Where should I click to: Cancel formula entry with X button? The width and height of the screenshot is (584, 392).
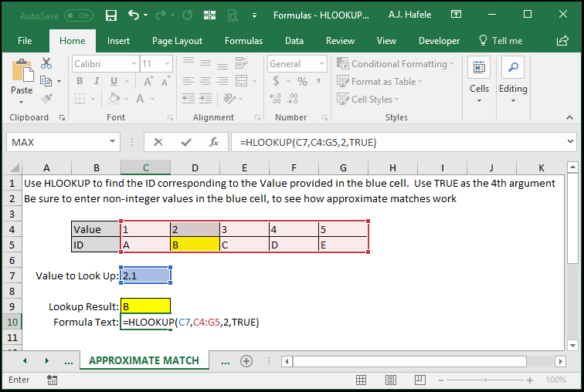pos(158,142)
